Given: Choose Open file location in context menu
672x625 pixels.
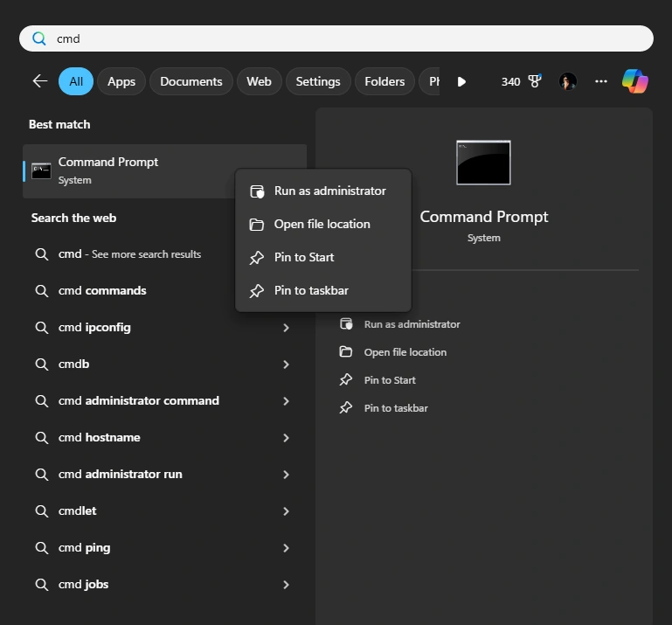Looking at the screenshot, I should click(x=323, y=224).
